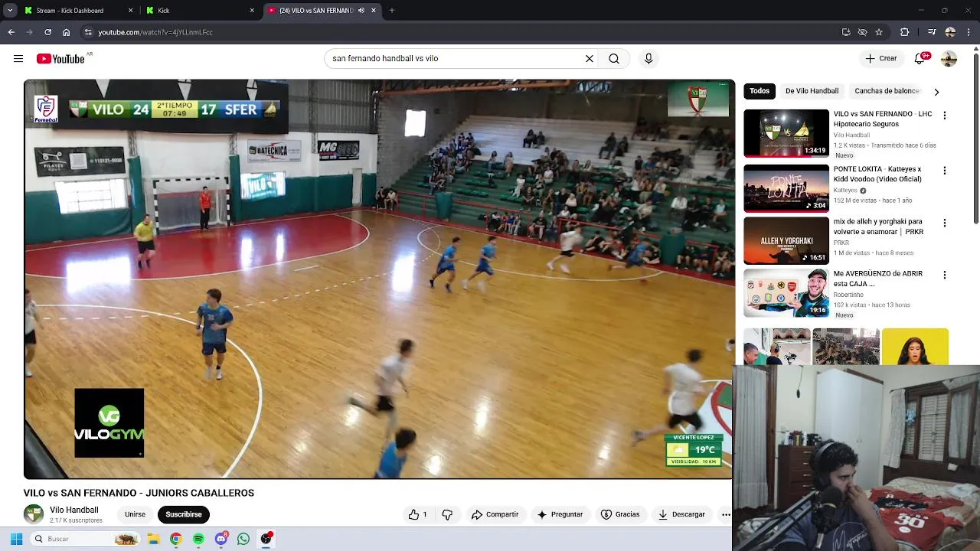Image resolution: width=980 pixels, height=551 pixels.
Task: Mute the tab audio speaker icon
Action: [361, 11]
